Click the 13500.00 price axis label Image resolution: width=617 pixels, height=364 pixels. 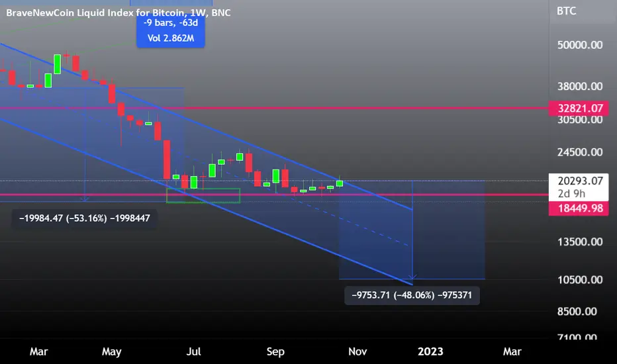click(580, 242)
